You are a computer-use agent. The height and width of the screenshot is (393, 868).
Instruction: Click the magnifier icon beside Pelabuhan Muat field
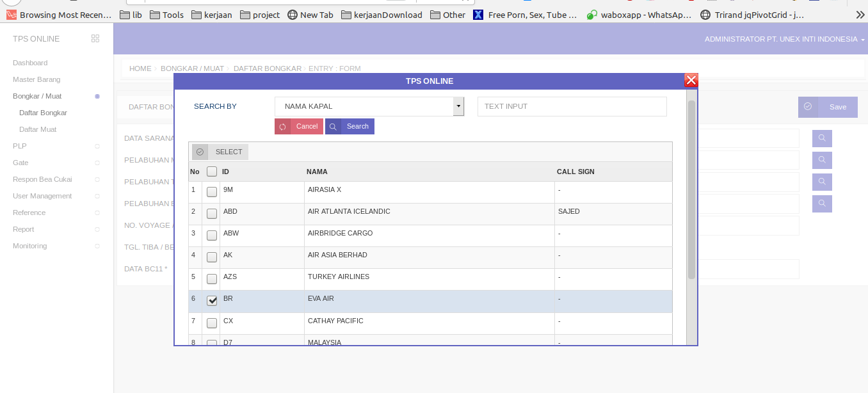822,160
